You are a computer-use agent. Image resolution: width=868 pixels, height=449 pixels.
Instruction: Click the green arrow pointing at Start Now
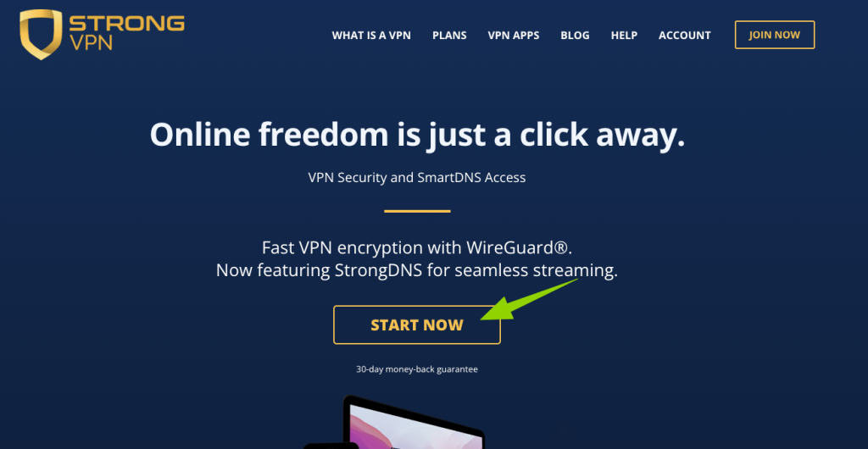[526, 300]
